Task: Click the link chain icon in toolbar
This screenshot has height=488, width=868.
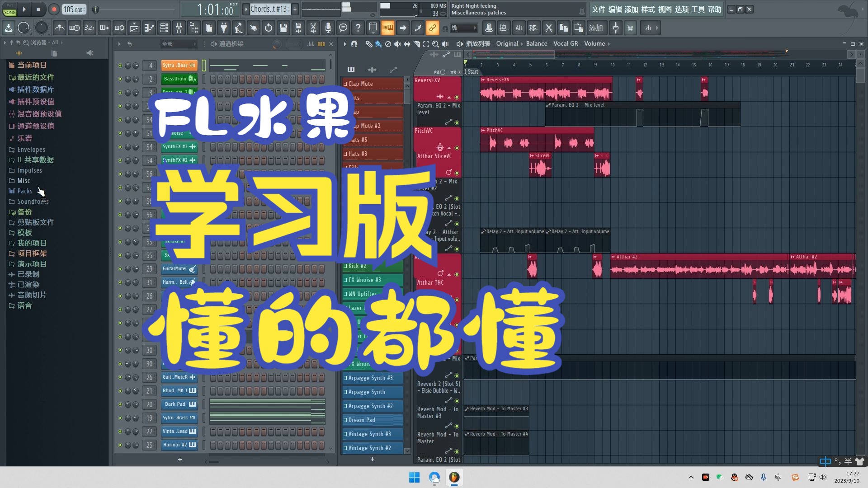Action: [432, 28]
